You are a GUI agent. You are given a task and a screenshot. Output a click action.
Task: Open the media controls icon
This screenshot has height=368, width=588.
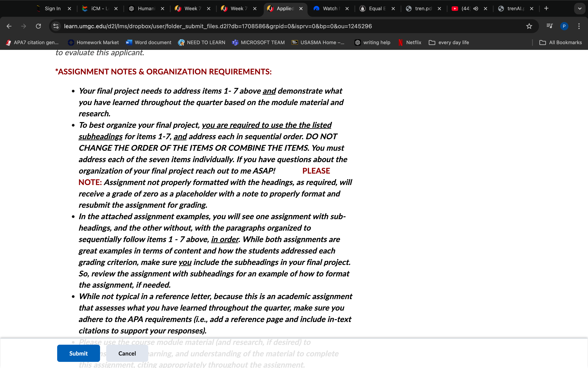[x=550, y=26]
